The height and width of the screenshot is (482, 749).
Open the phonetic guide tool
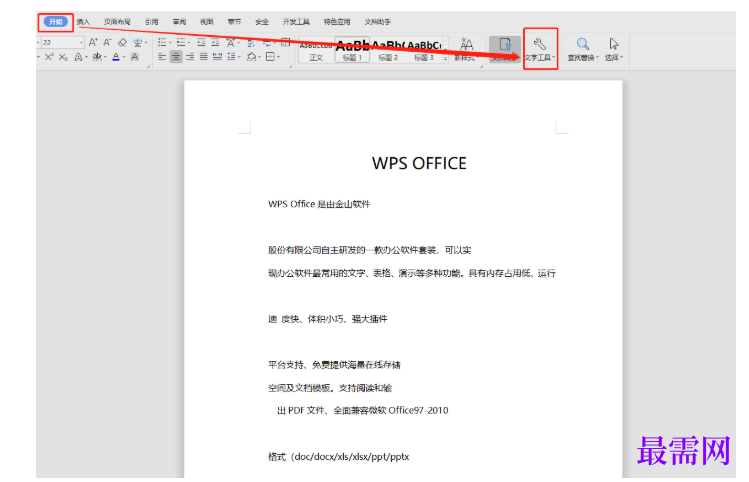[137, 43]
